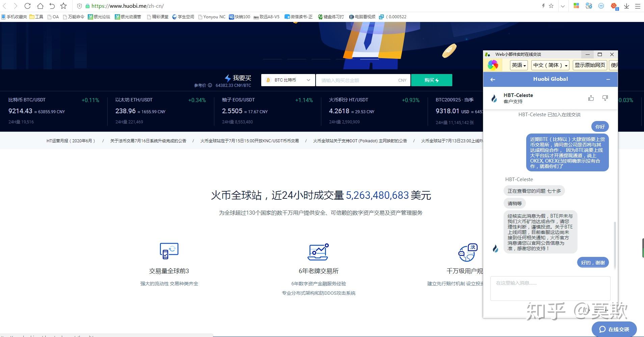This screenshot has width=644, height=337.
Task: Open the colorful four-square apps extension icon
Action: [x=576, y=6]
